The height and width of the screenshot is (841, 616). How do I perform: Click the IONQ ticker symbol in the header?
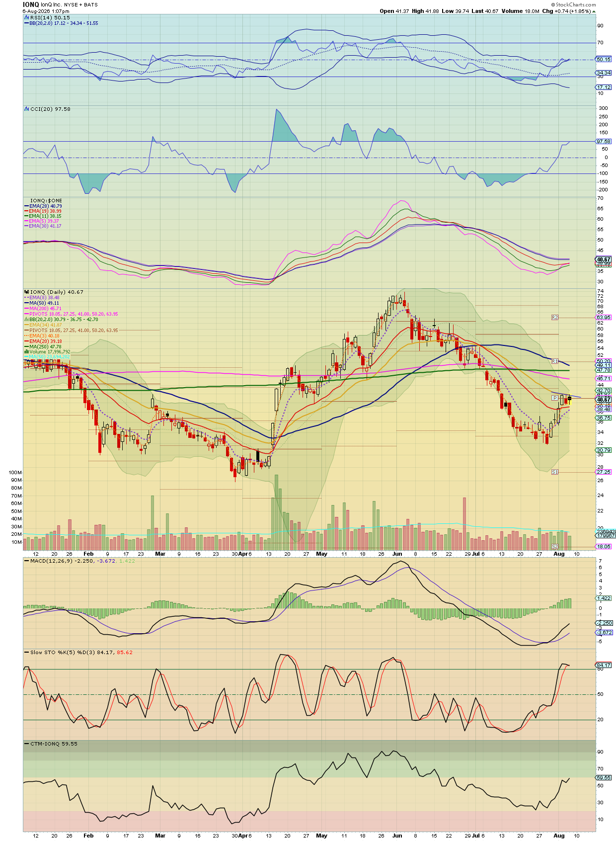click(x=31, y=4)
